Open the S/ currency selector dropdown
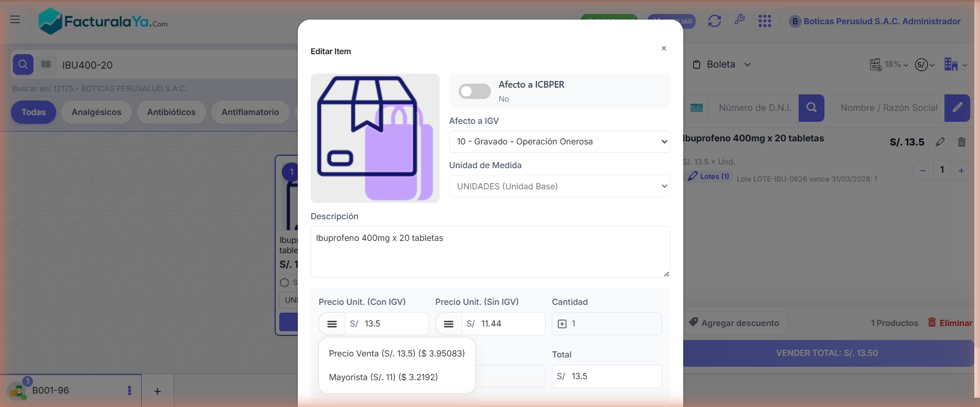Image resolution: width=980 pixels, height=407 pixels. (925, 64)
